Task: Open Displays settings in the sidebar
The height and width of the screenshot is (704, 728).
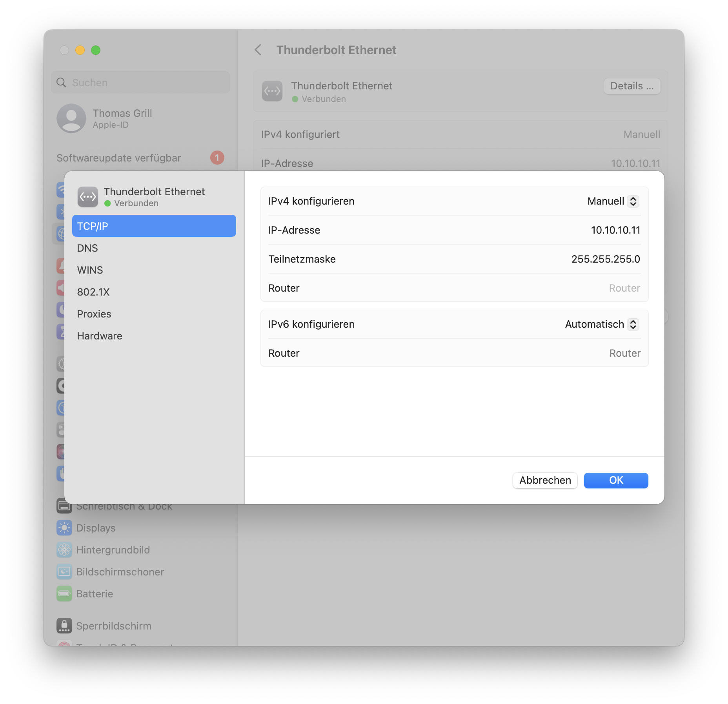Action: 65,528
